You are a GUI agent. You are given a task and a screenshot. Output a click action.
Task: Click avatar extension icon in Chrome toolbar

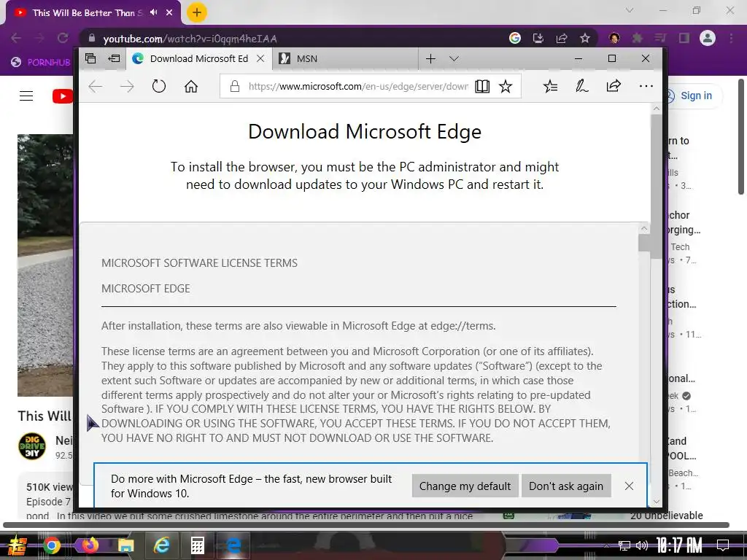[614, 38]
